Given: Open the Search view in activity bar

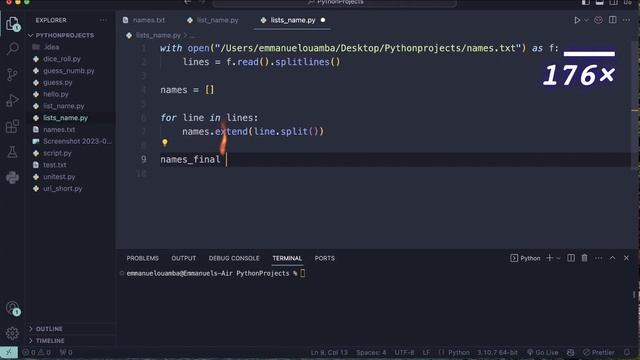Looking at the screenshot, I should tap(13, 49).
